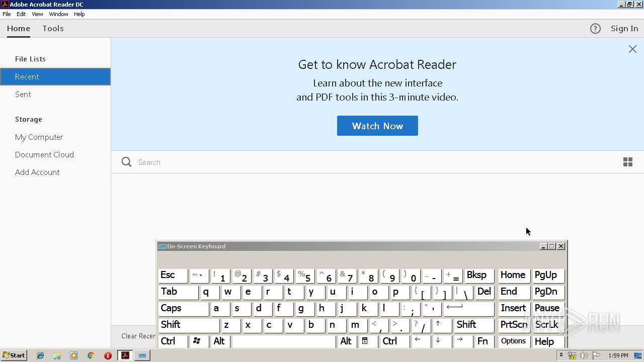
Task: Open the File menu
Action: (x=7, y=14)
